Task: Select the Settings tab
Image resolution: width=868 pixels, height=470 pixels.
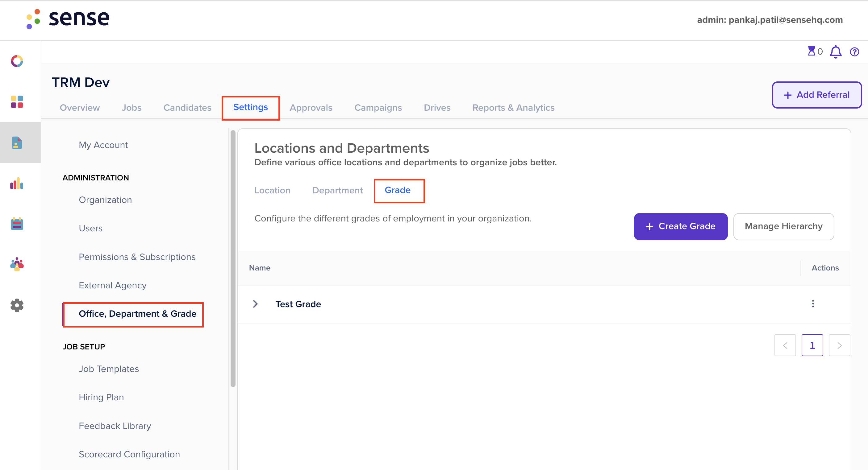Action: 250,107
